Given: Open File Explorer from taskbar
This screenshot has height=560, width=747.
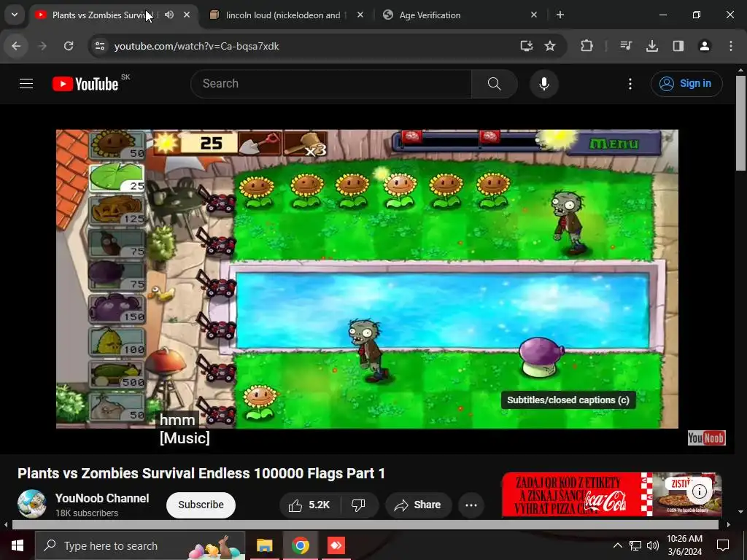Looking at the screenshot, I should click(264, 545).
